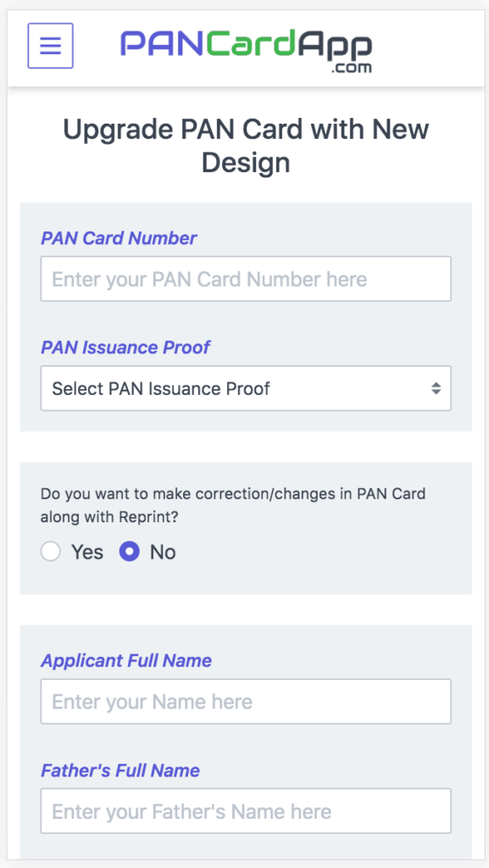Click the PAN Card Number section label
The image size is (489, 868).
(119, 239)
